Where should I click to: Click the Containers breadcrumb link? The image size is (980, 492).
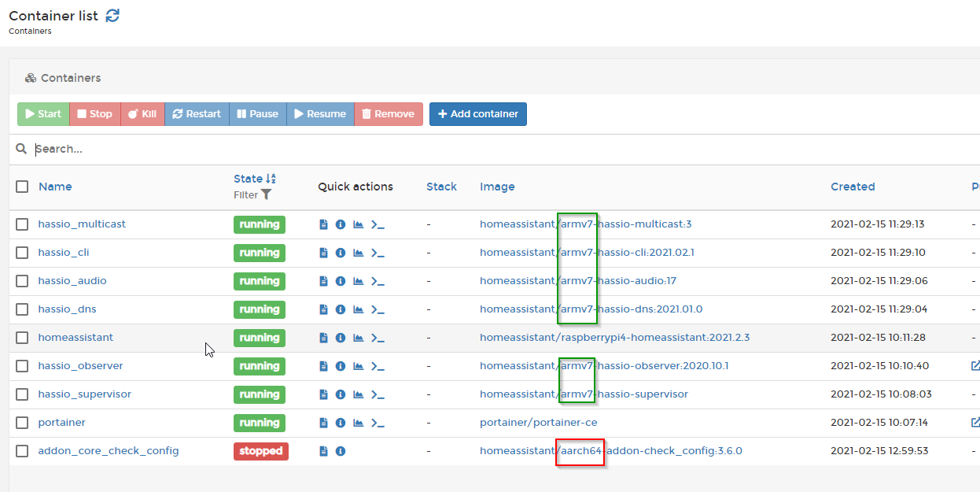pyautogui.click(x=29, y=31)
